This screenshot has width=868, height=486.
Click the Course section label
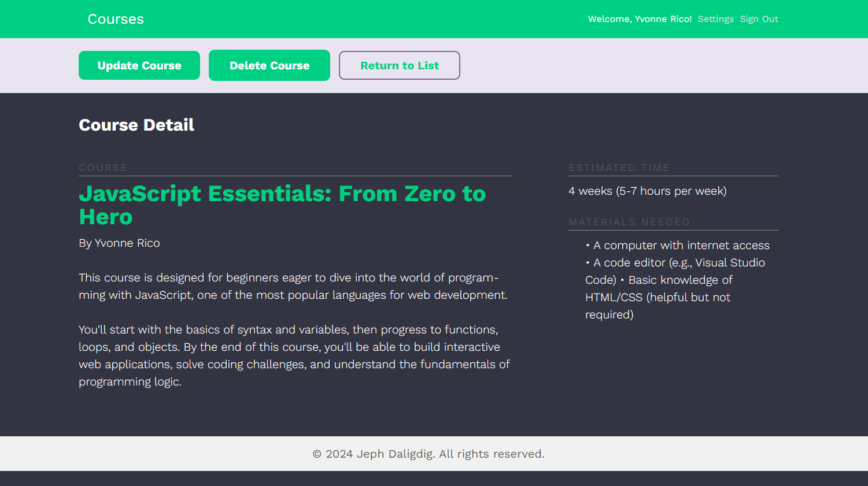(x=103, y=168)
